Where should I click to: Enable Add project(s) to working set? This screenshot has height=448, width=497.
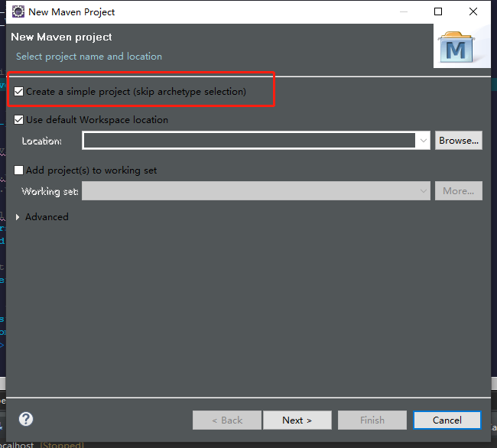[18, 170]
